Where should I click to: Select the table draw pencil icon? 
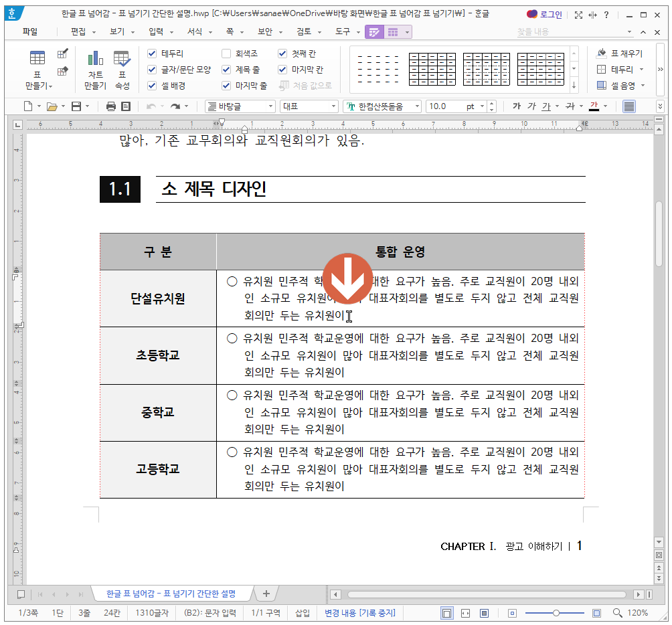pyautogui.click(x=62, y=54)
